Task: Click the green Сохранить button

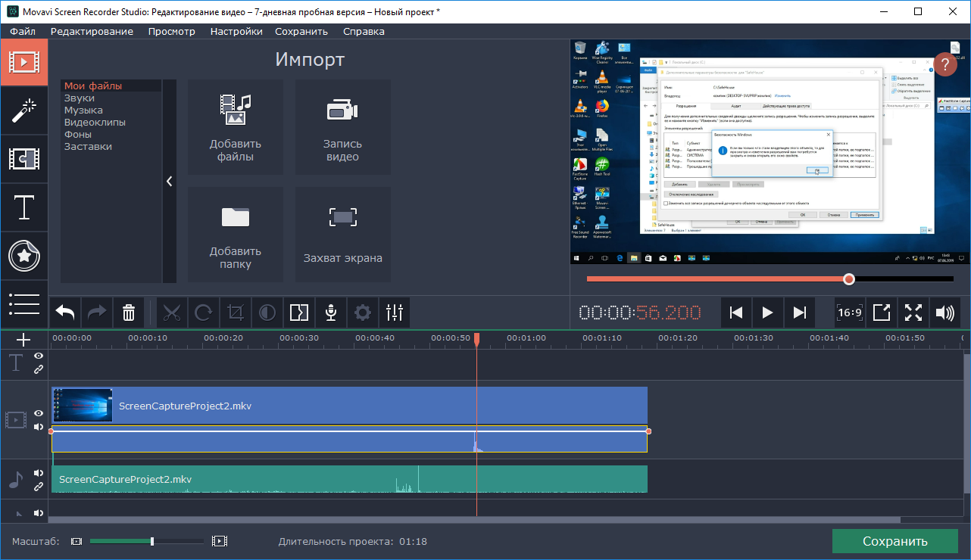Action: click(x=895, y=541)
